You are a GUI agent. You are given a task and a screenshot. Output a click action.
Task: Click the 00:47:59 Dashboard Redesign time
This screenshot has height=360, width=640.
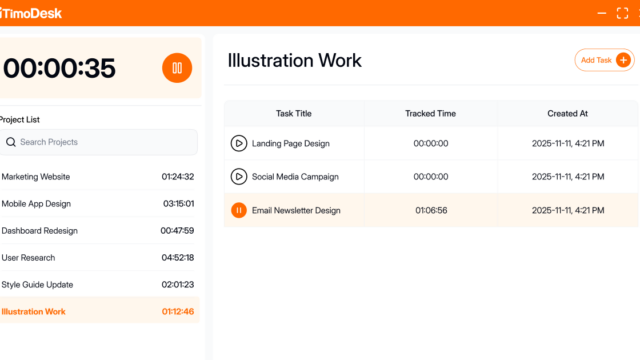[x=177, y=231]
